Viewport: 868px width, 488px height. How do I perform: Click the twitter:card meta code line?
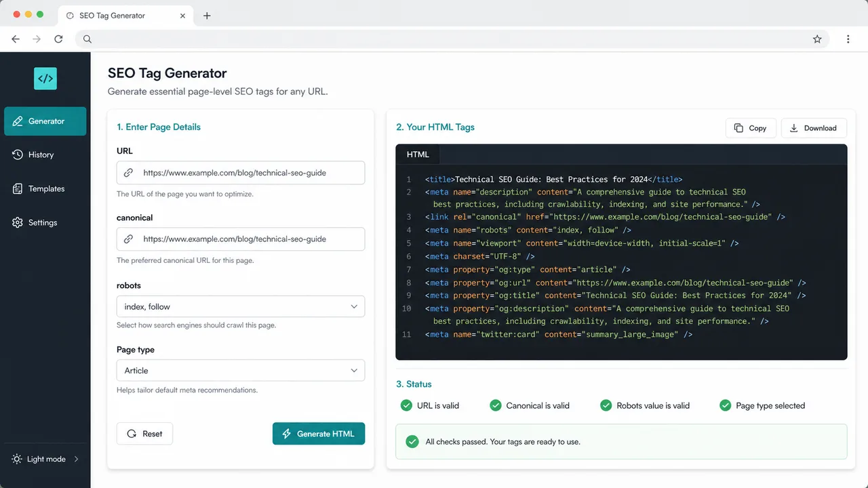coord(559,335)
